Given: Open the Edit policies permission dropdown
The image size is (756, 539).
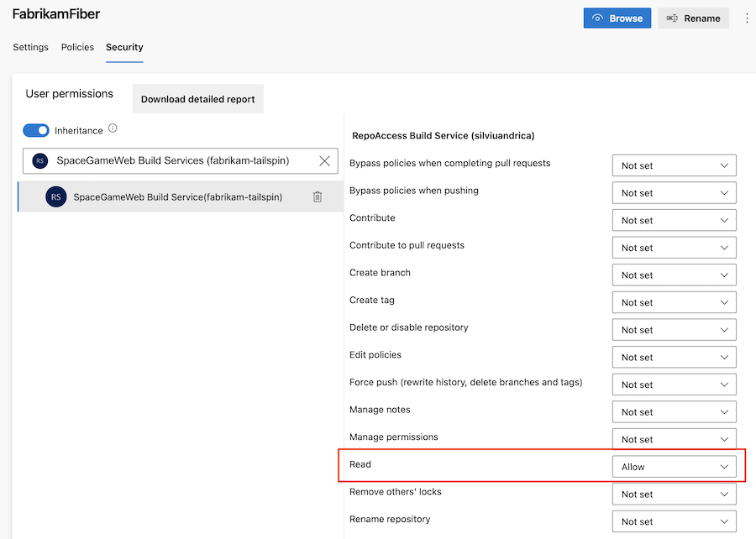Looking at the screenshot, I should [674, 357].
